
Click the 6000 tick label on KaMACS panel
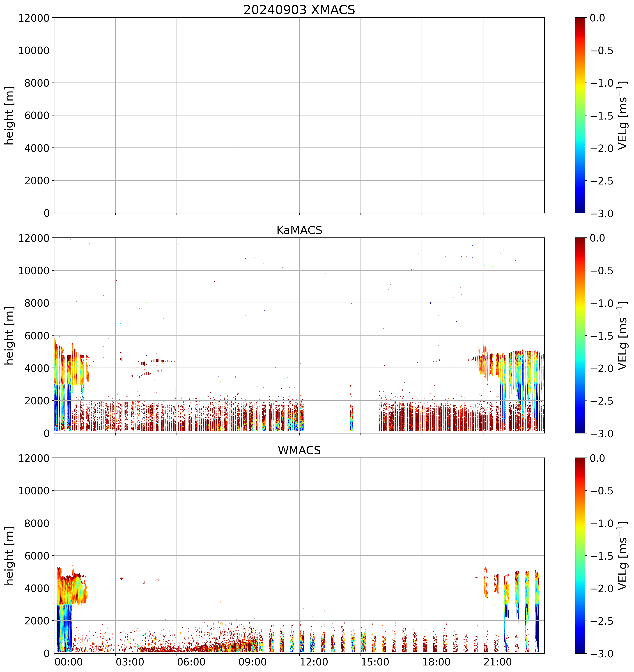(37, 336)
